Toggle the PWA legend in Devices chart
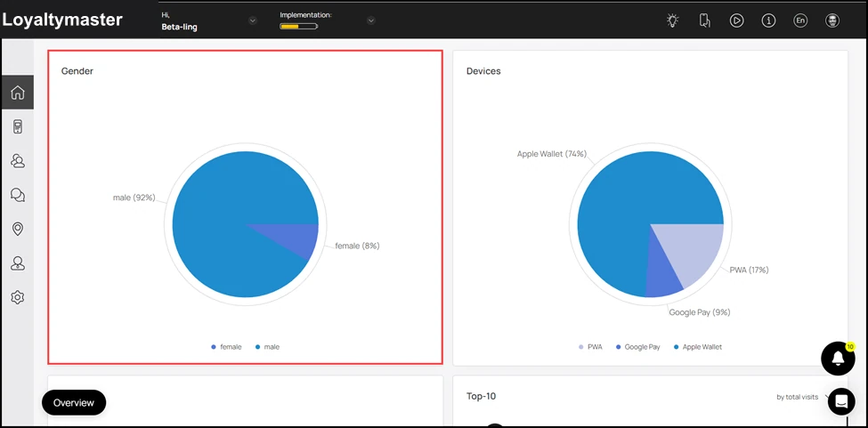The height and width of the screenshot is (428, 868). click(x=590, y=347)
